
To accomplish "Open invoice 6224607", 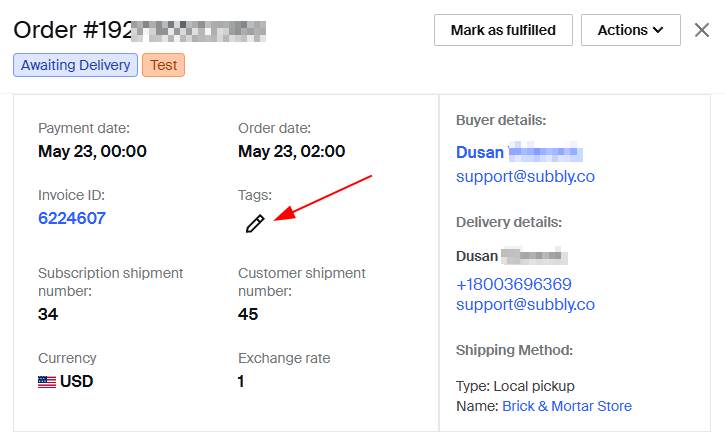I will coord(72,218).
